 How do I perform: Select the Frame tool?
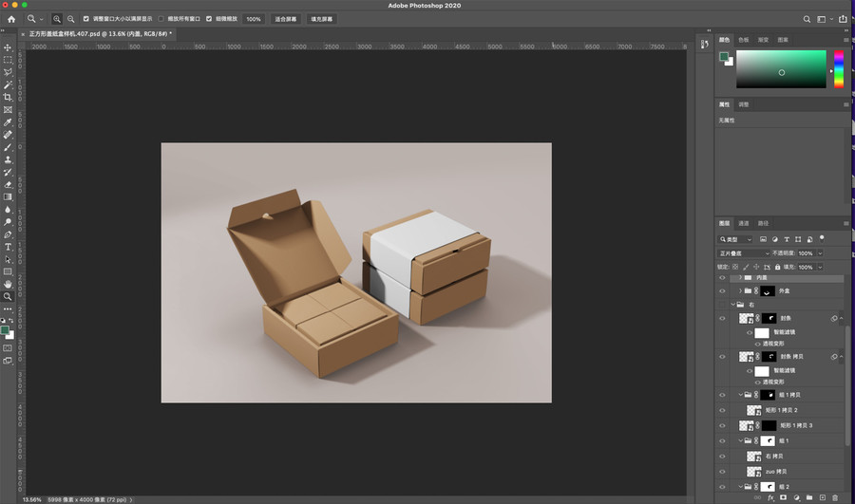pos(8,110)
